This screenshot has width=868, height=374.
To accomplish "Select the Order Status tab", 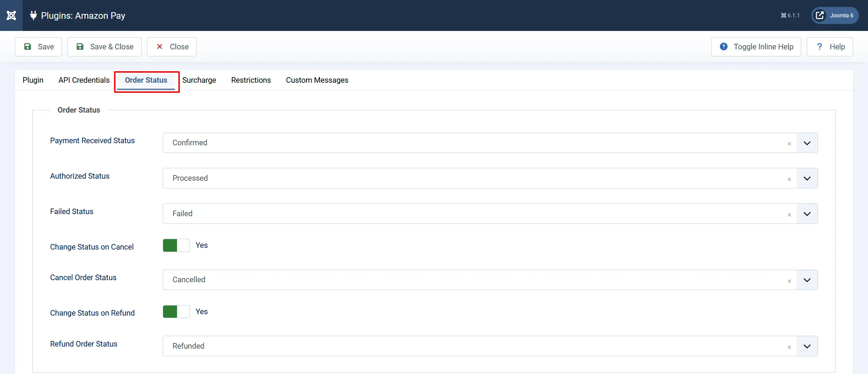I will pyautogui.click(x=146, y=80).
